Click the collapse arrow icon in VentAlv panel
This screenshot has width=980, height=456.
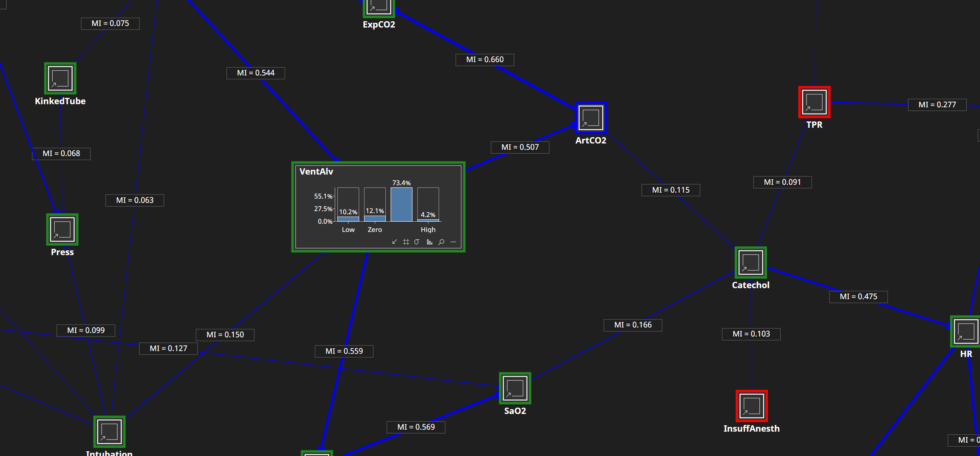click(x=394, y=242)
